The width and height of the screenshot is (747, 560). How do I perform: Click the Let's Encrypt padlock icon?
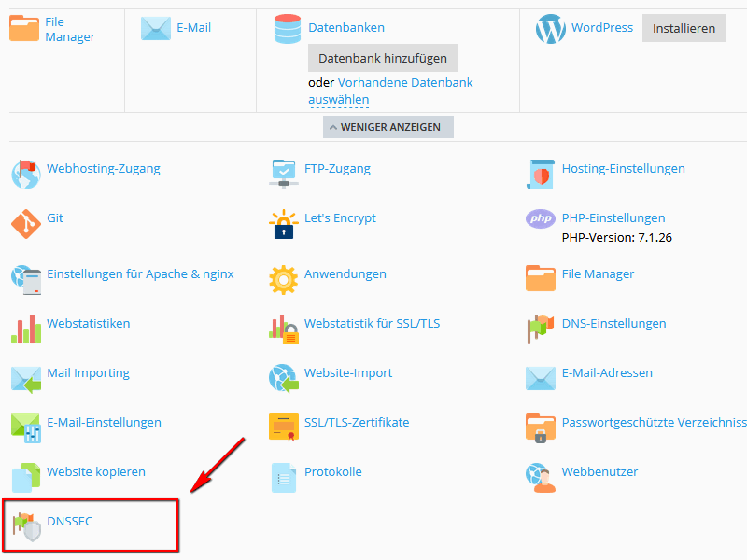pyautogui.click(x=283, y=224)
